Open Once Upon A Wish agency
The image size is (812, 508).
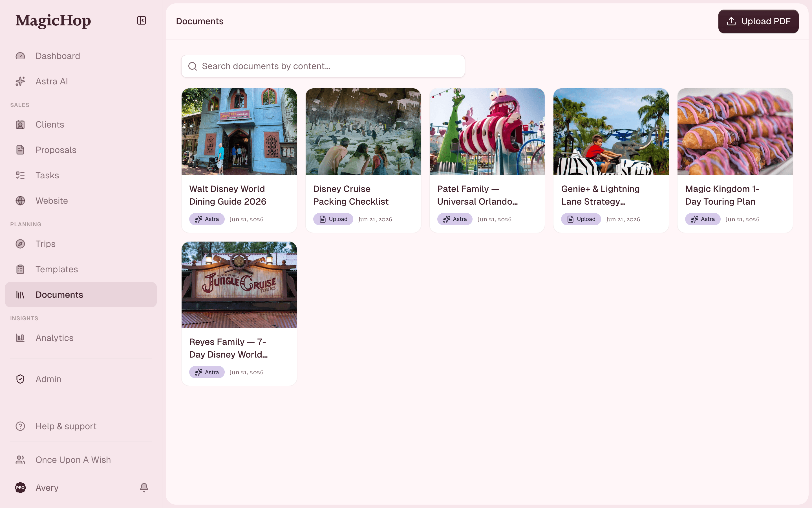81,460
